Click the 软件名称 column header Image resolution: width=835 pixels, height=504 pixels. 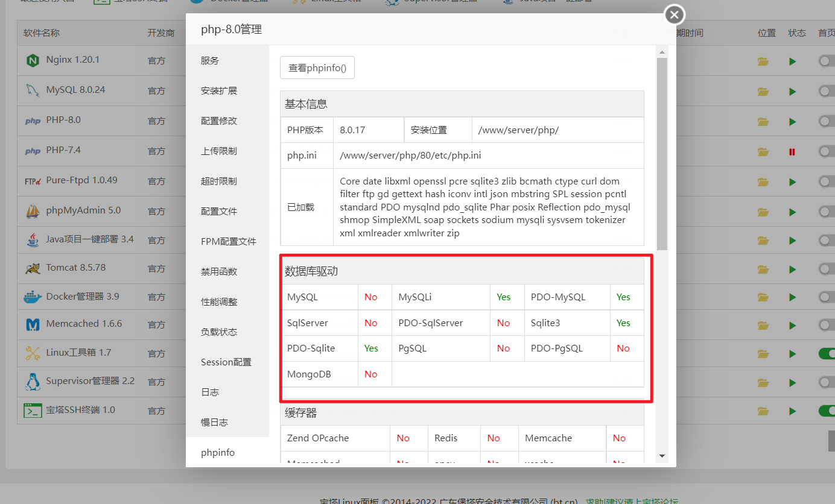[x=42, y=33]
